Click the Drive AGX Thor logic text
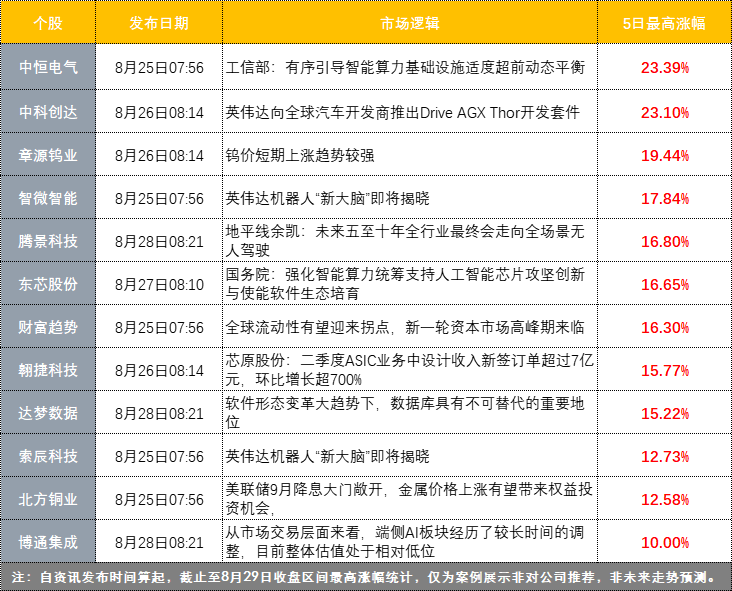Screen dimensions: 732x591 click(402, 112)
